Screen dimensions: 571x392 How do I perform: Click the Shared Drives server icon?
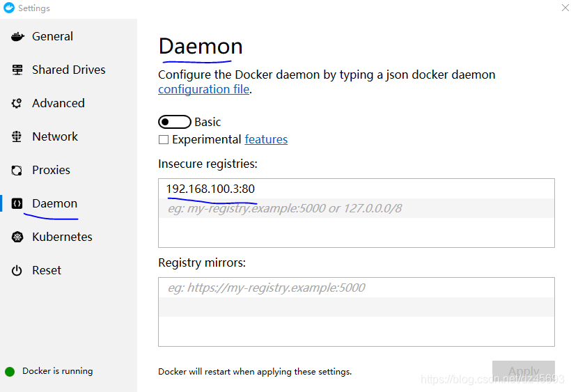coord(17,70)
